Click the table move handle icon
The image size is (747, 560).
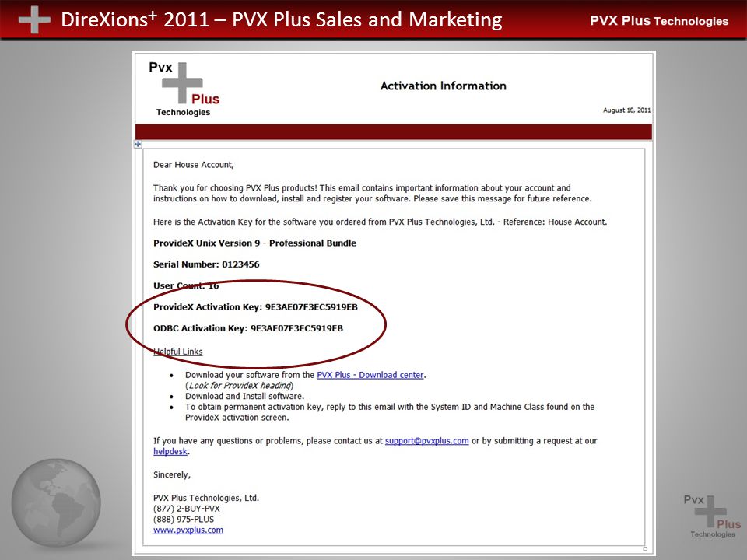click(138, 144)
